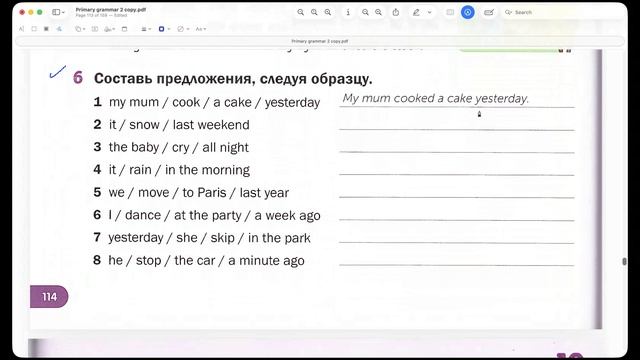Click text 'yesterday / she / skip / in the park'

[209, 238]
